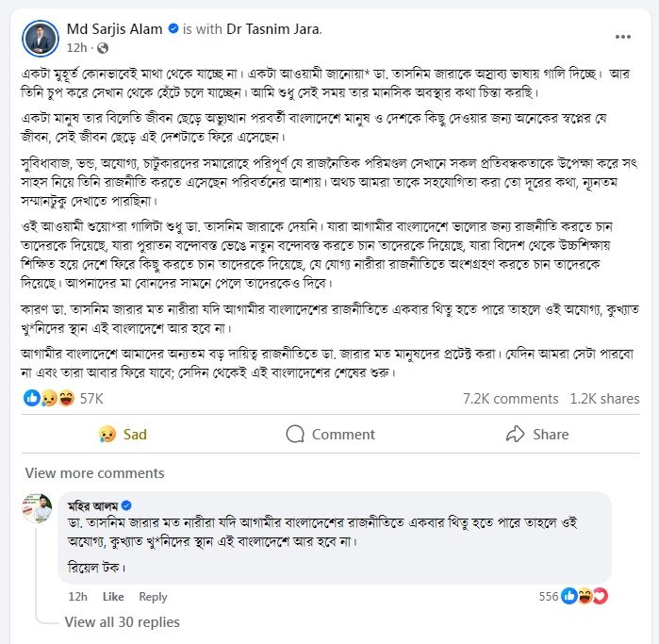Click the reaction emojis on the comment
659x644 pixels.
[585, 596]
